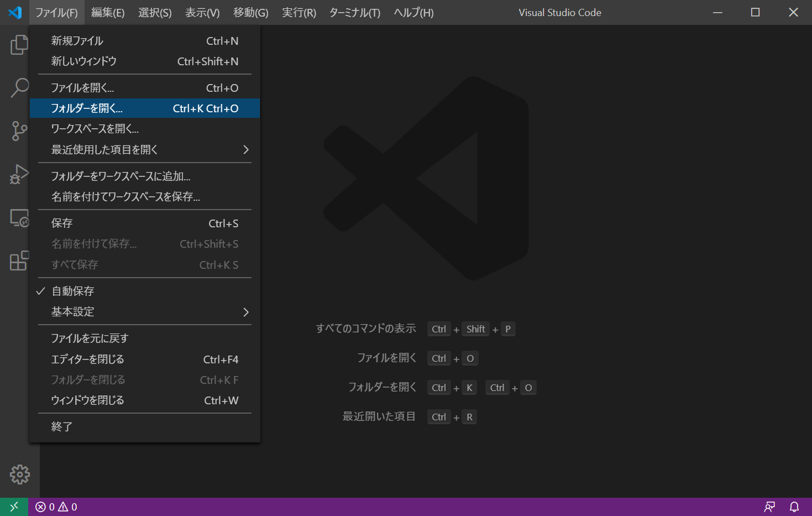Open the notifications bell icon

[794, 507]
